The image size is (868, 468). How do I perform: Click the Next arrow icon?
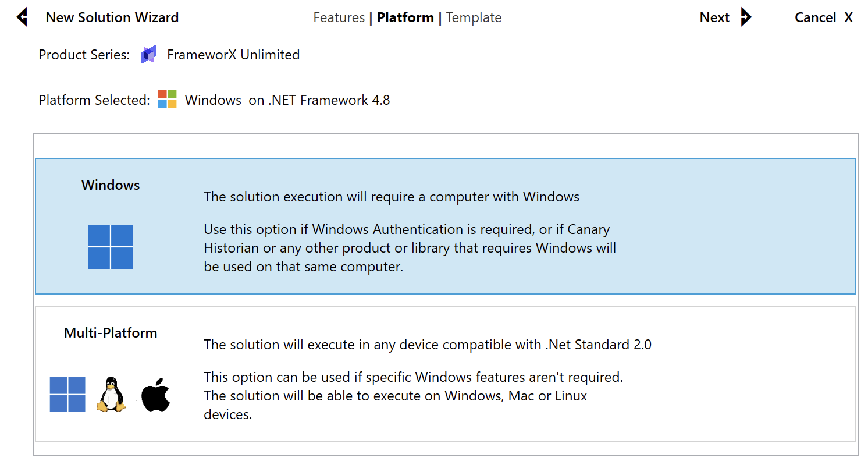(745, 17)
